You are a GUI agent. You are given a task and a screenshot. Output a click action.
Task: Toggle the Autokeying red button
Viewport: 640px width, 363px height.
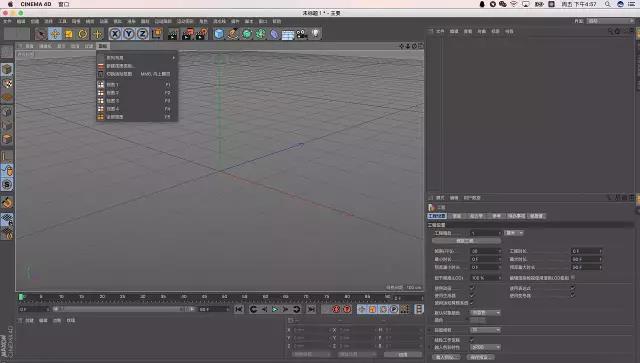click(x=347, y=309)
